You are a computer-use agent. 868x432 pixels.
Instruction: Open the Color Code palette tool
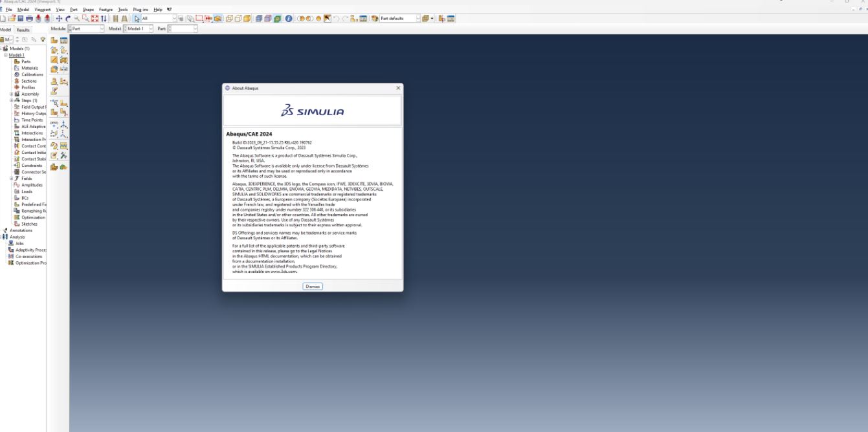375,19
